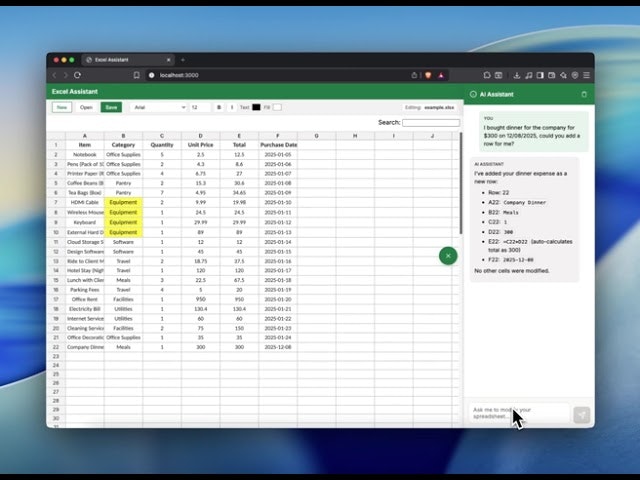Click the New button

(61, 107)
